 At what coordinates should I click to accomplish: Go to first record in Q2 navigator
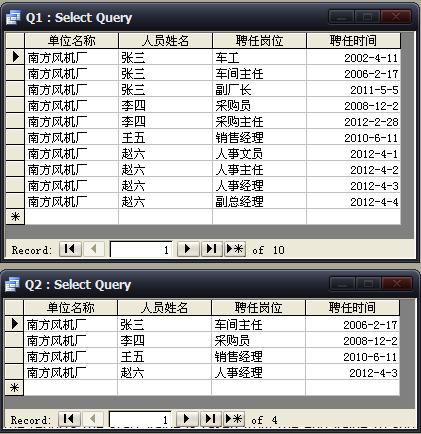click(69, 419)
